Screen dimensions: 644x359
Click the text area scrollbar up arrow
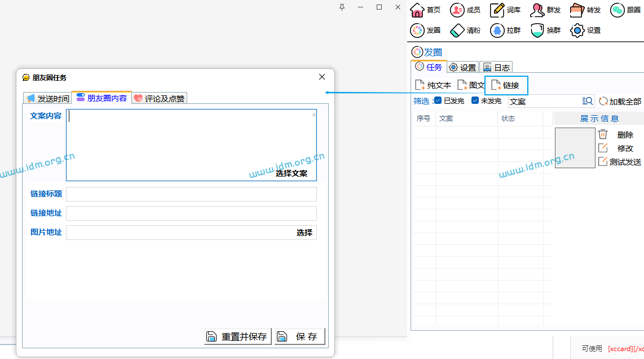tap(314, 115)
